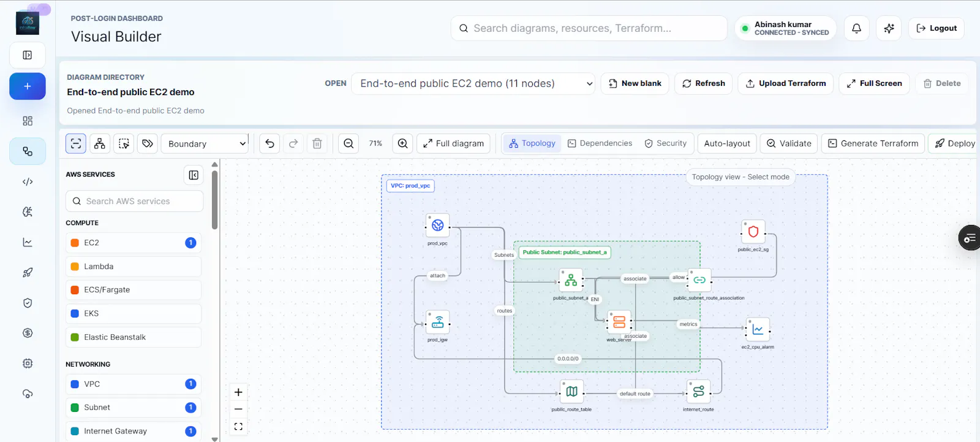Click the Full diagram button
This screenshot has height=442, width=980.
click(454, 143)
